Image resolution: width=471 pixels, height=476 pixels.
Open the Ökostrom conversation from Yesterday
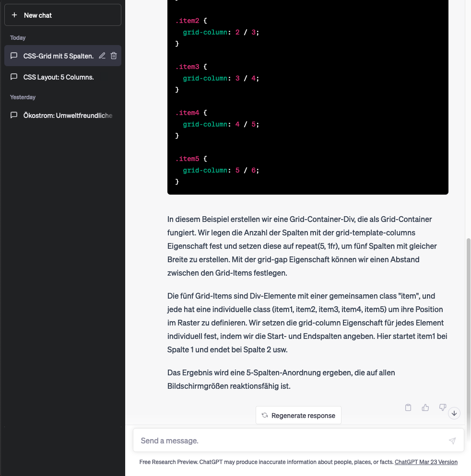point(67,116)
